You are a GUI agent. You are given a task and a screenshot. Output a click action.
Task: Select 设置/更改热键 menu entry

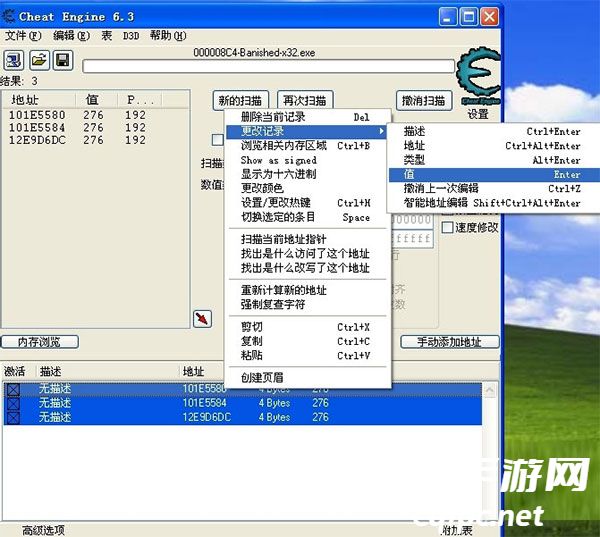(306, 203)
